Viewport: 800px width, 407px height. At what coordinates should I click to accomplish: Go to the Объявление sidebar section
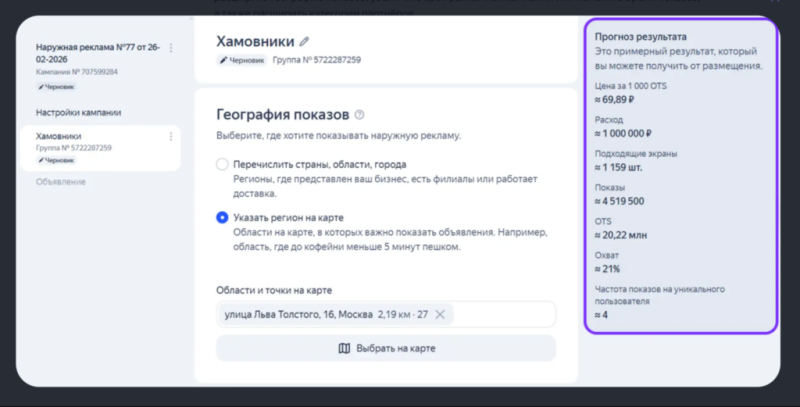61,182
